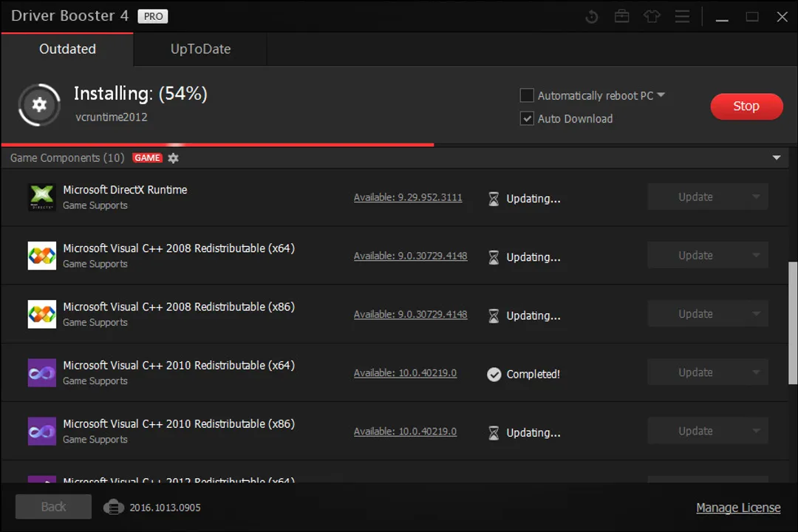The height and width of the screenshot is (532, 798).
Task: Click the Visual C++ 2010 (x64) icon
Action: [x=41, y=372]
